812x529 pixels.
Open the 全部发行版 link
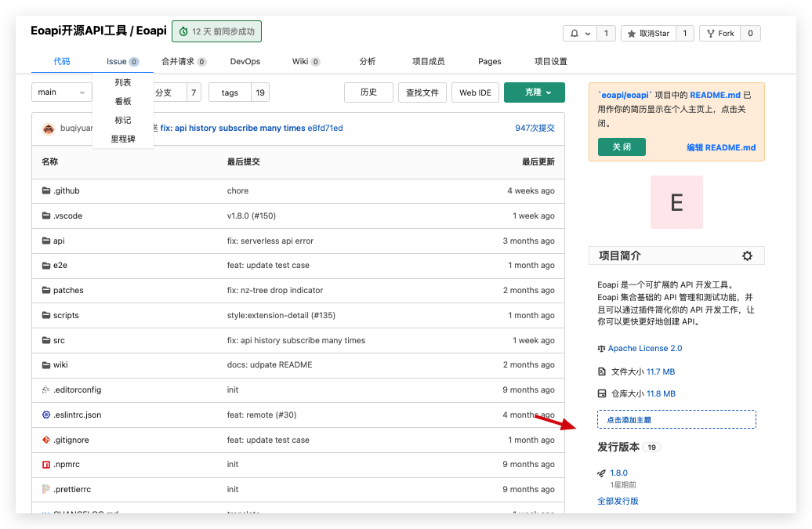click(618, 501)
